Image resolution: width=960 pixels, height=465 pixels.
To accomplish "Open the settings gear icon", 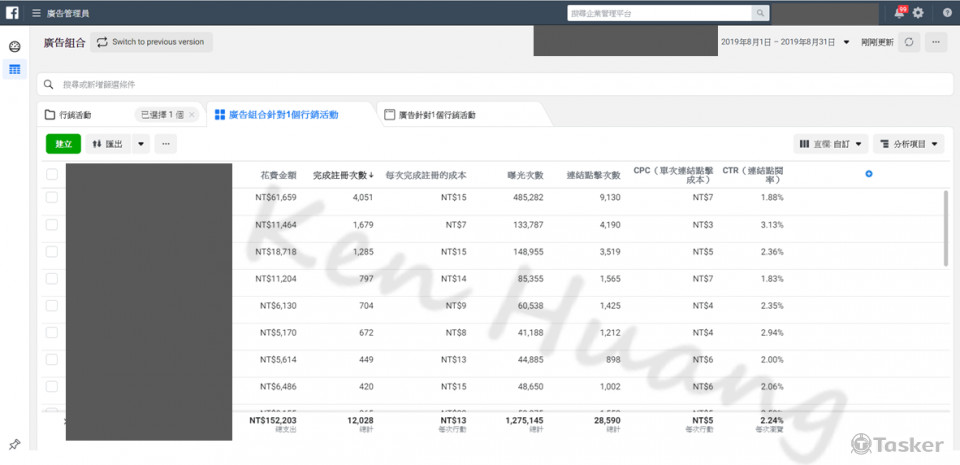I will pyautogui.click(x=918, y=13).
